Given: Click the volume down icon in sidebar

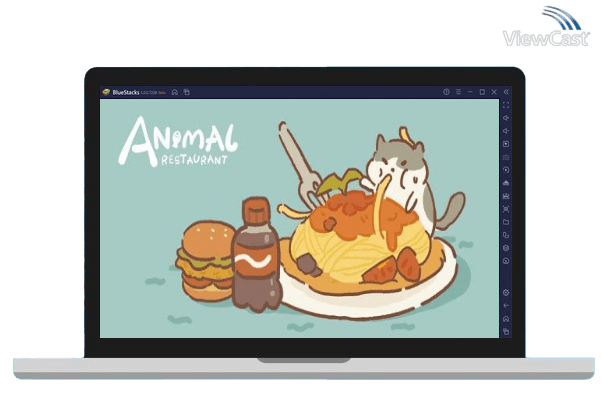Looking at the screenshot, I should 506,131.
